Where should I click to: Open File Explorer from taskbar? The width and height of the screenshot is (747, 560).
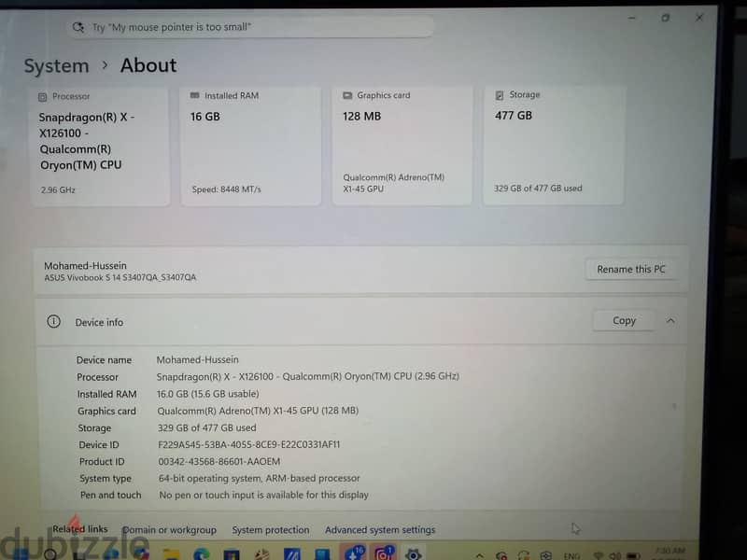171,554
